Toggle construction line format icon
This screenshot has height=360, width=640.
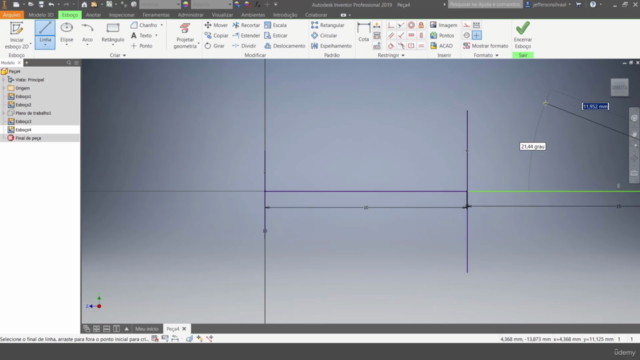pos(467,25)
